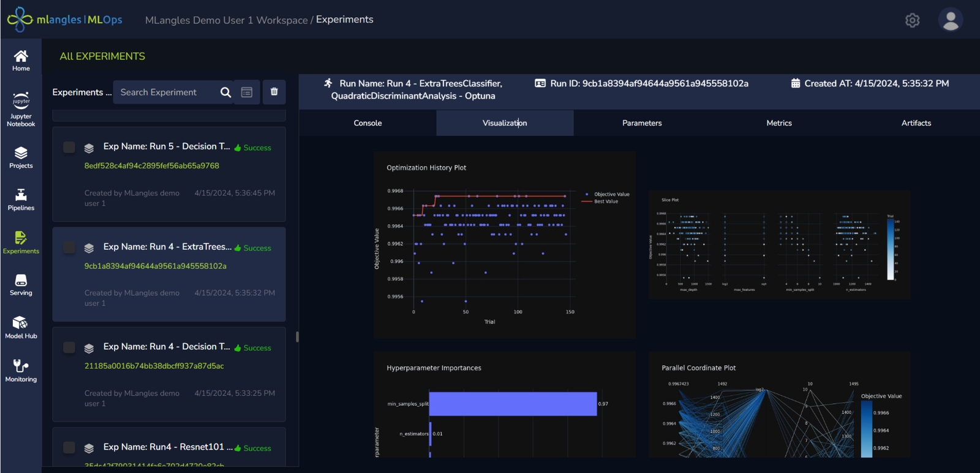Open Model Hub from the sidebar

21,327
